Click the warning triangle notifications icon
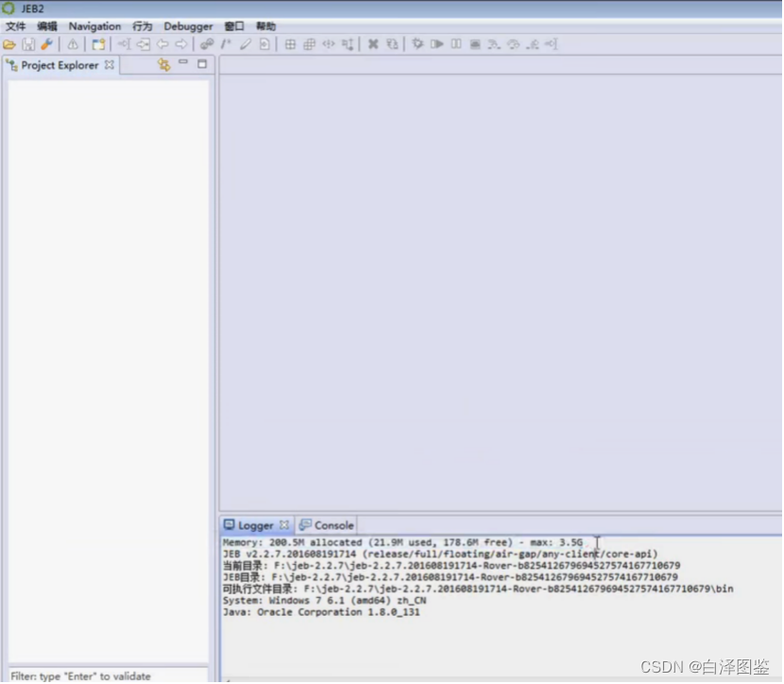 [x=73, y=44]
